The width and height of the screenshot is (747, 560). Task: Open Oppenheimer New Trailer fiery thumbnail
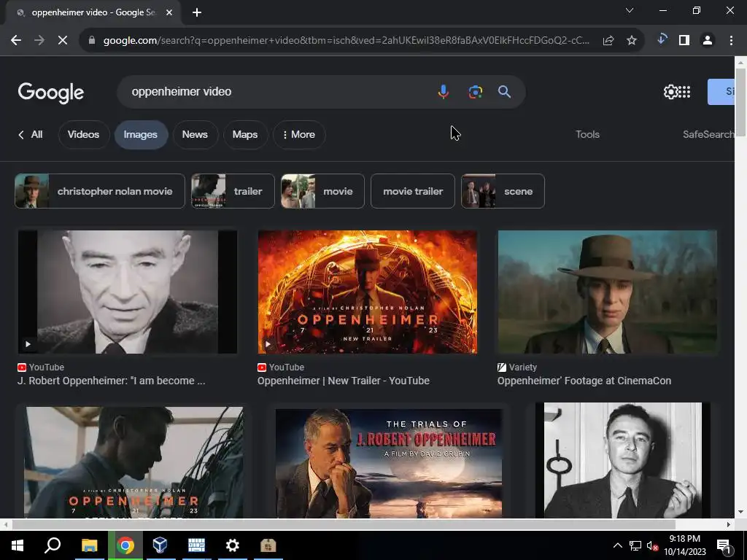pos(368,292)
